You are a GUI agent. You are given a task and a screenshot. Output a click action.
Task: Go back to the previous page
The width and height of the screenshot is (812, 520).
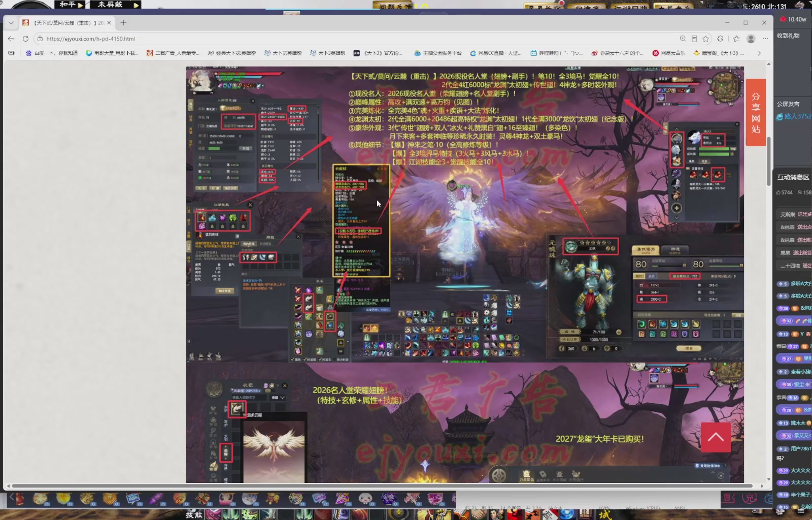click(11, 39)
